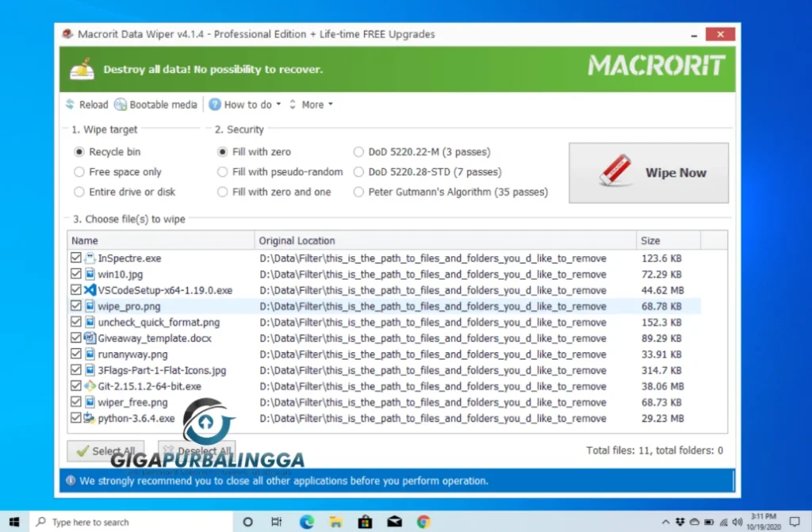
Task: Expand the More menu in the toolbar
Action: 312,104
